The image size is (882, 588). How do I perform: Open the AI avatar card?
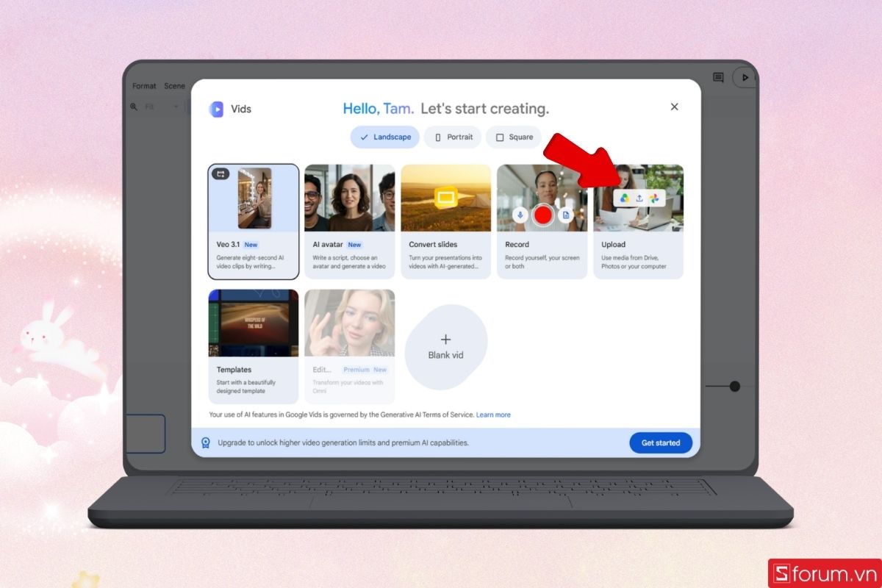(350, 221)
